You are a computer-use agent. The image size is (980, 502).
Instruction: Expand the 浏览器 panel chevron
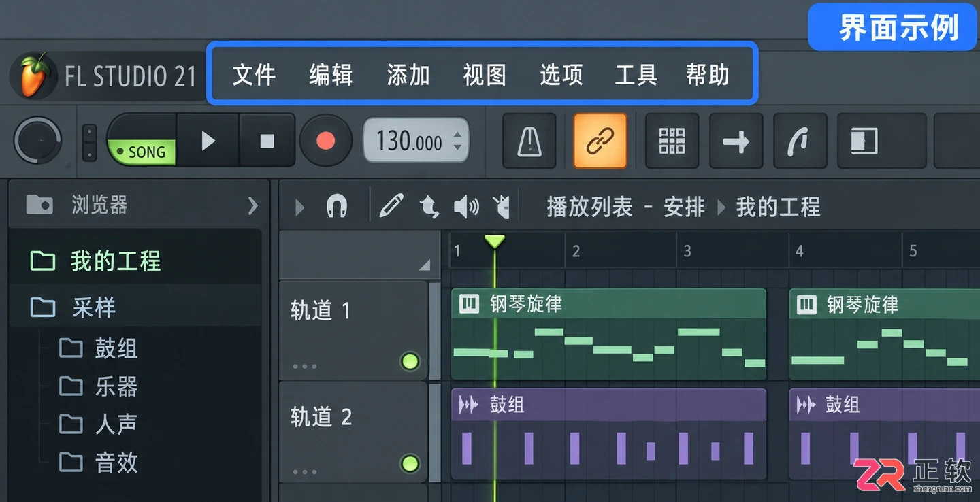(x=253, y=205)
